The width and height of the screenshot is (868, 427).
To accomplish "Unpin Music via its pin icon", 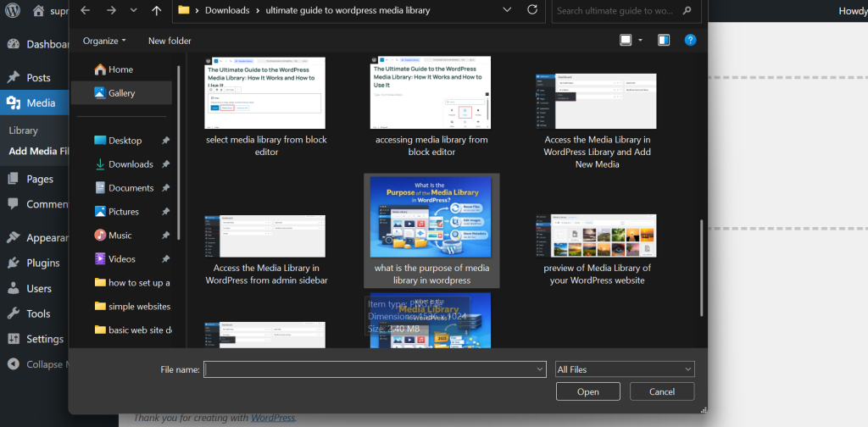I will pyautogui.click(x=165, y=235).
